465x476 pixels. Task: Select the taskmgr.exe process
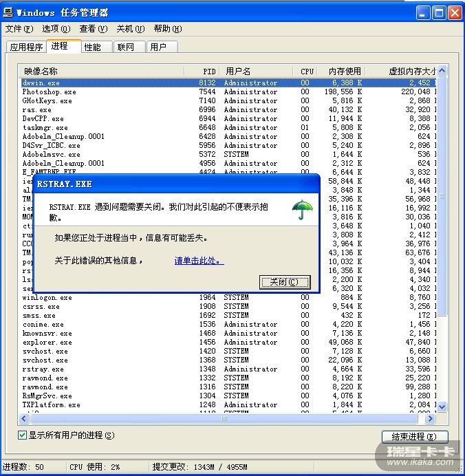point(228,127)
